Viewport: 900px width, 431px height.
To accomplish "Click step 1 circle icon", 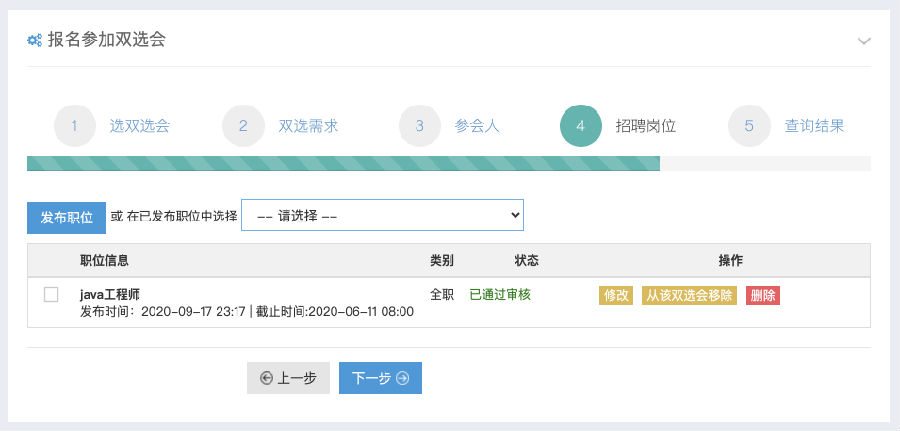I will coord(75,126).
